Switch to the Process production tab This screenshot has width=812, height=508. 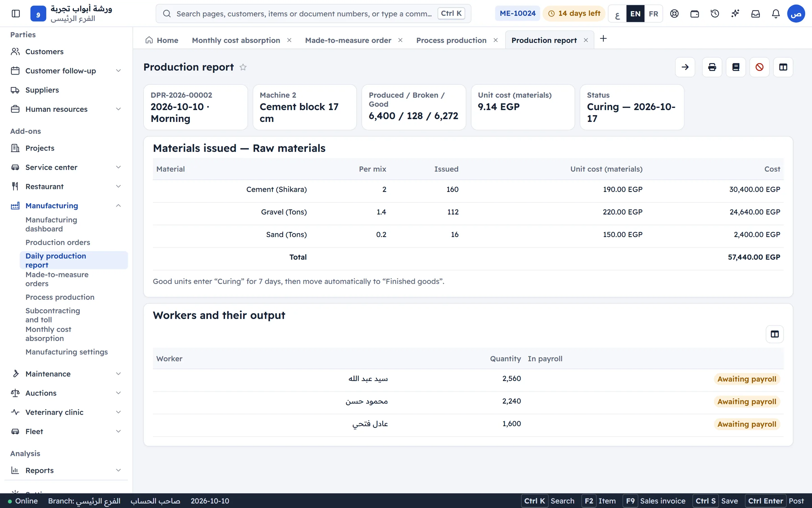pos(451,40)
